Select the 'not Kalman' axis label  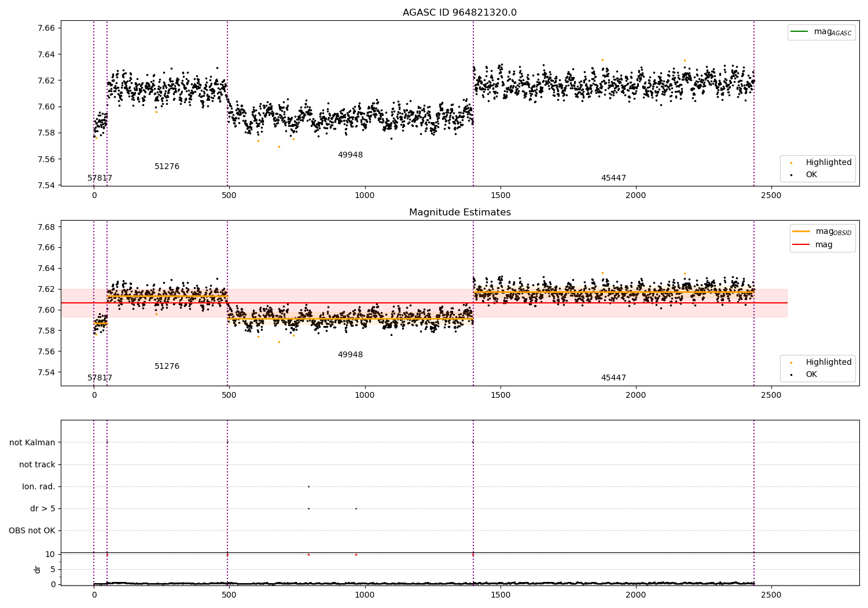coord(32,443)
